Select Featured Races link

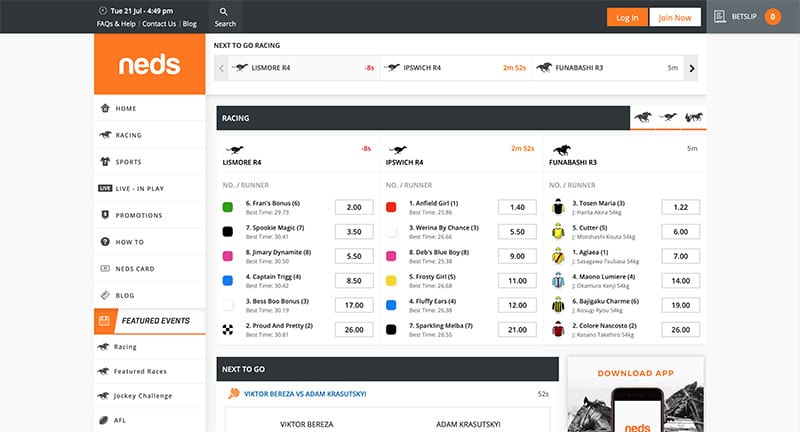(x=149, y=371)
